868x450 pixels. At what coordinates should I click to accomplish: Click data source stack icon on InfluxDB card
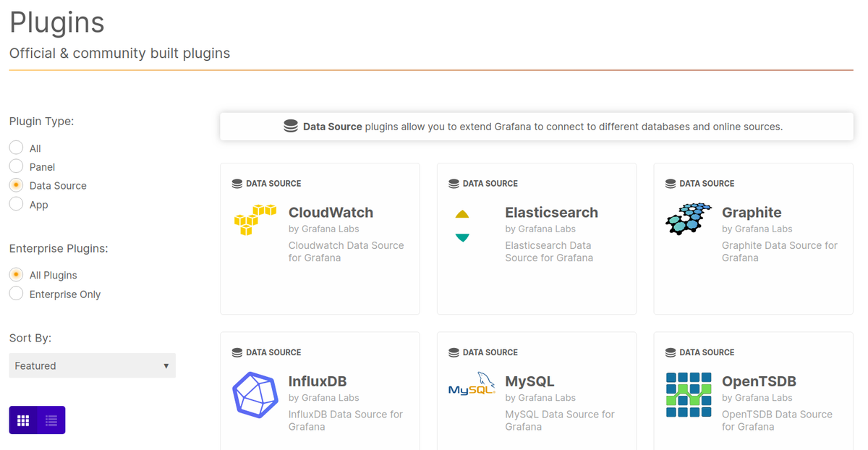(x=237, y=353)
